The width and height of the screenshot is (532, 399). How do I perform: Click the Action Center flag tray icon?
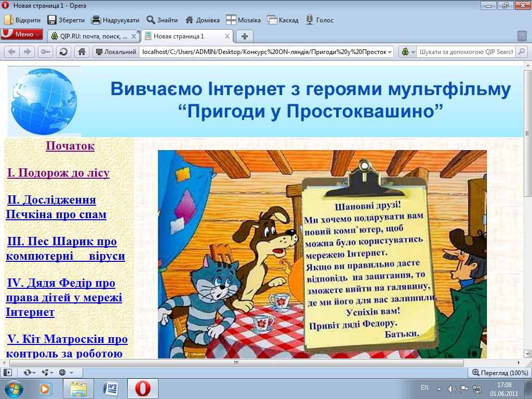click(x=464, y=389)
